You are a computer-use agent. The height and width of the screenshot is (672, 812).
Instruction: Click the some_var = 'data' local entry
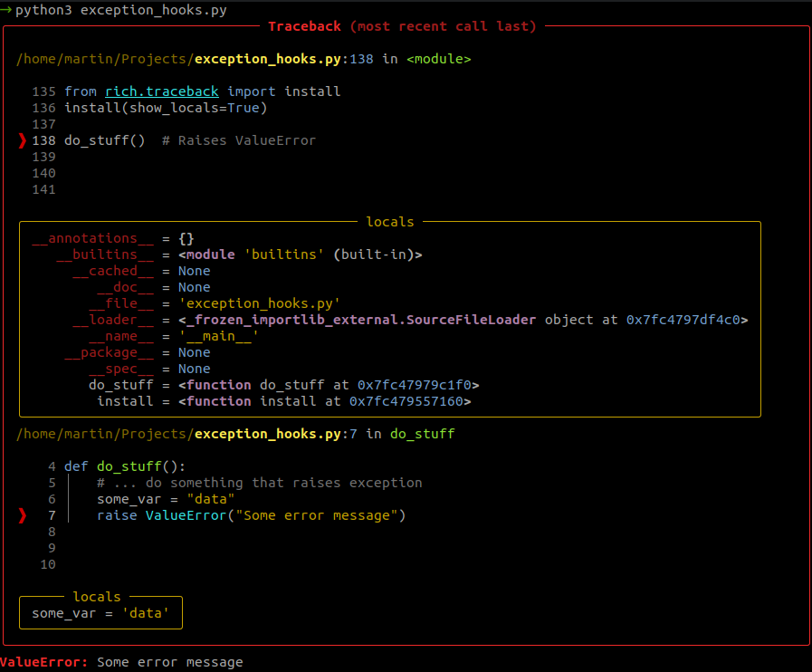[100, 613]
